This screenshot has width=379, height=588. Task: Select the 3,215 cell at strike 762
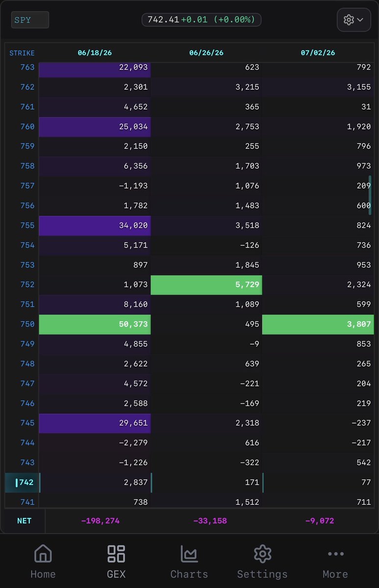pyautogui.click(x=206, y=87)
